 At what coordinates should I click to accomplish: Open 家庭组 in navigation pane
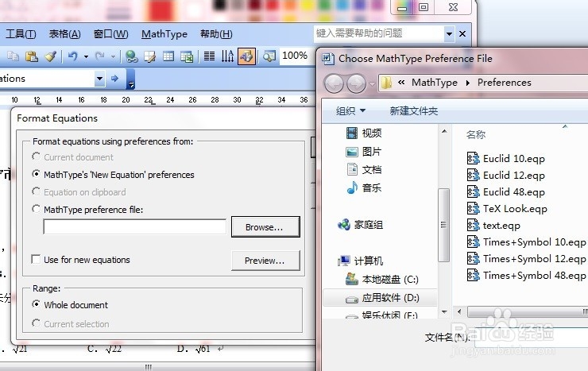[360, 225]
